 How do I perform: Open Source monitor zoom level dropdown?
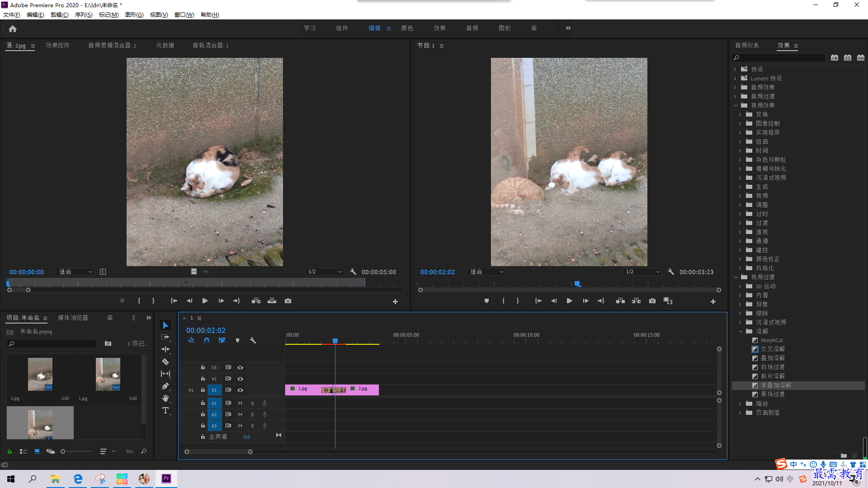pyautogui.click(x=75, y=272)
